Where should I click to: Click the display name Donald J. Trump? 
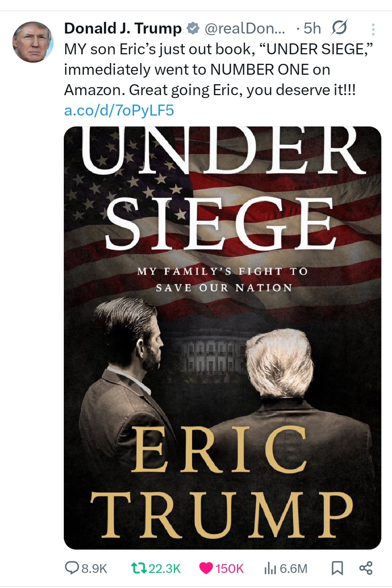[x=123, y=28]
